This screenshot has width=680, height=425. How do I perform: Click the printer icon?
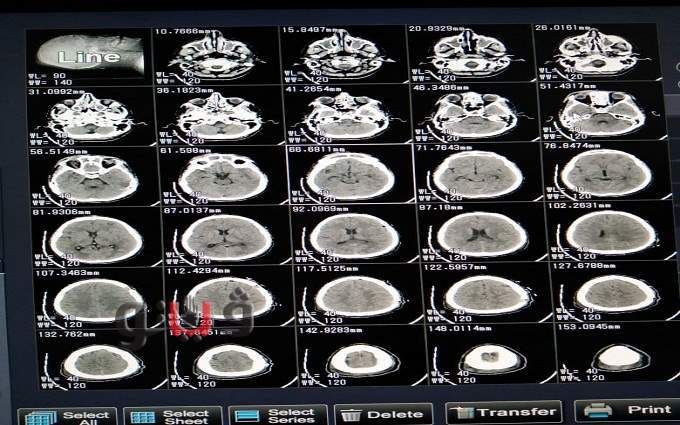point(597,411)
